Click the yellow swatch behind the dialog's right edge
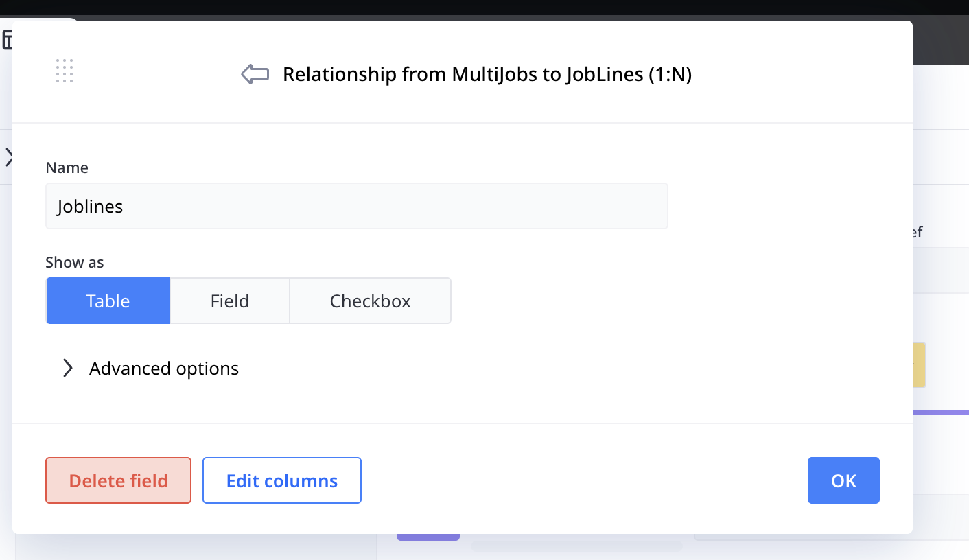The height and width of the screenshot is (560, 969). (x=920, y=365)
